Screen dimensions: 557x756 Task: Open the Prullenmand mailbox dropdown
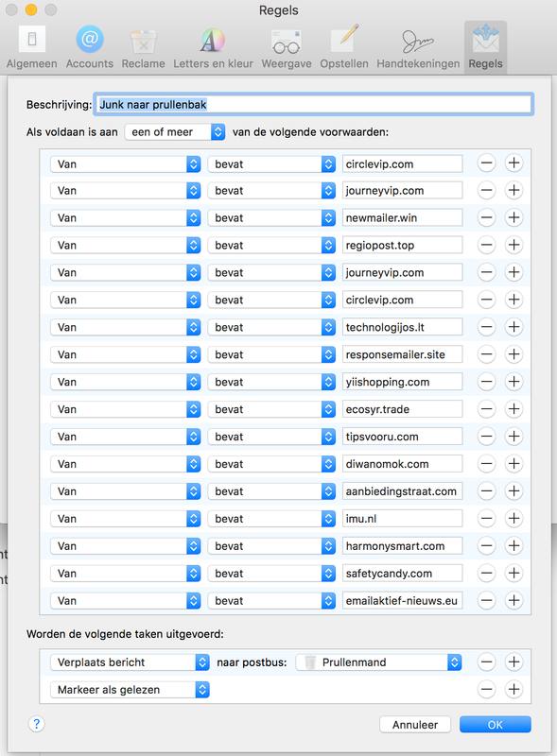click(378, 662)
